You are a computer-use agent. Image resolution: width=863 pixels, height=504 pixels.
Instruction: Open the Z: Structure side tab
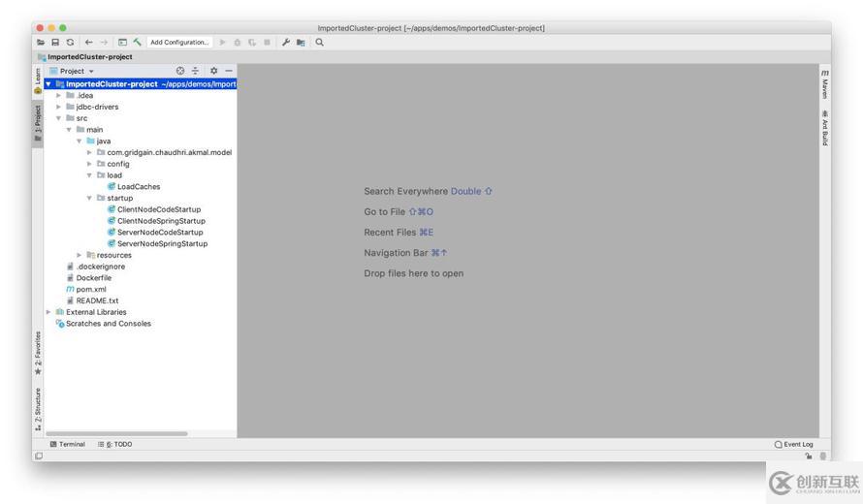[x=38, y=409]
